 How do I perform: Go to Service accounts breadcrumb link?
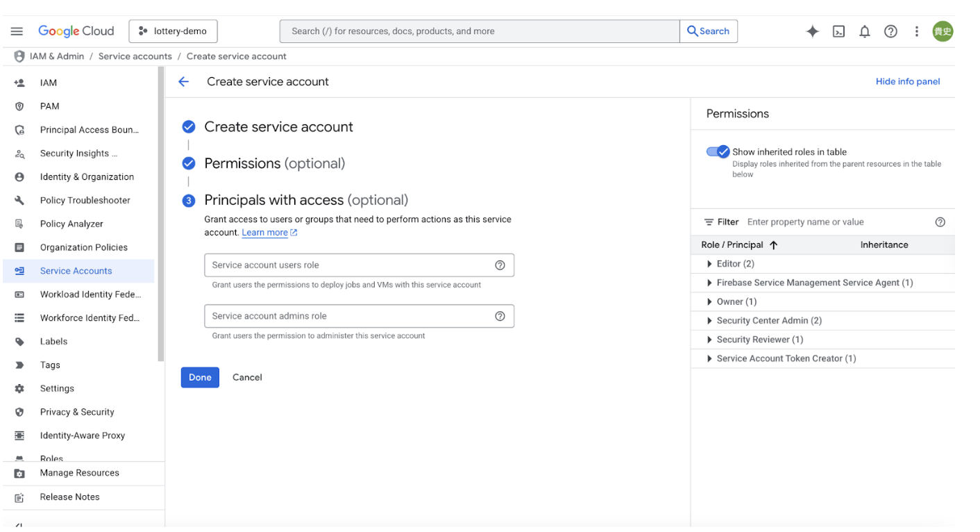(135, 56)
